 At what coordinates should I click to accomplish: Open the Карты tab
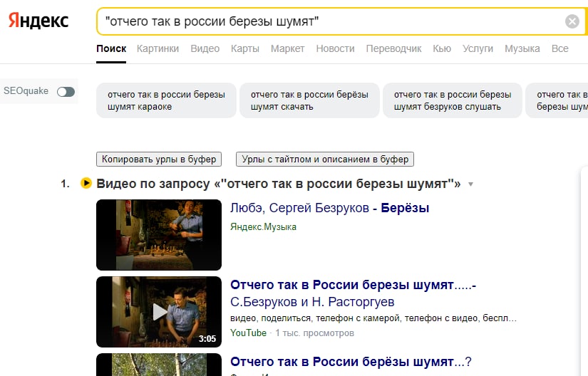point(245,48)
